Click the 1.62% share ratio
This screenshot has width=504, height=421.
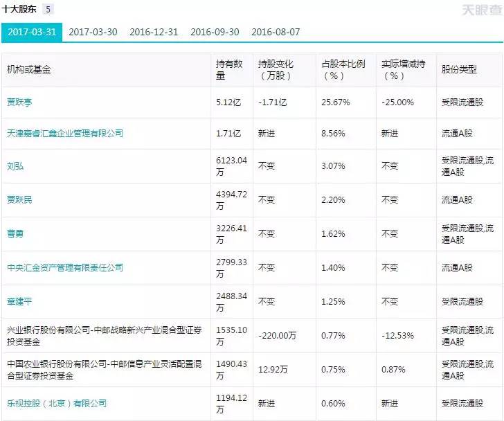(x=333, y=233)
